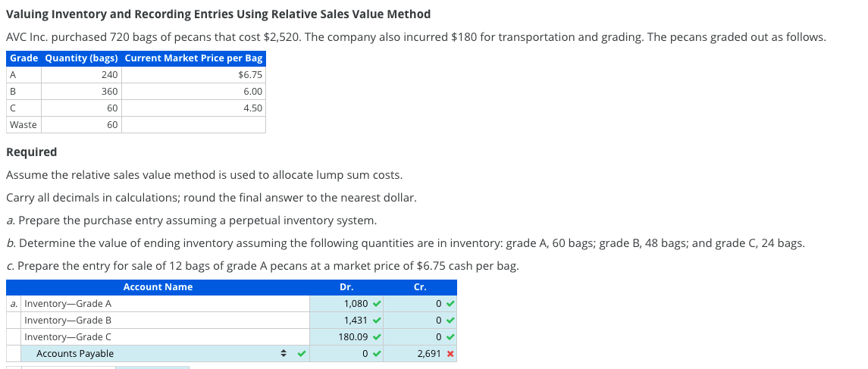Click the 'a.' entry label in journal table
Image resolution: width=868 pixels, height=369 pixels.
pyautogui.click(x=14, y=304)
